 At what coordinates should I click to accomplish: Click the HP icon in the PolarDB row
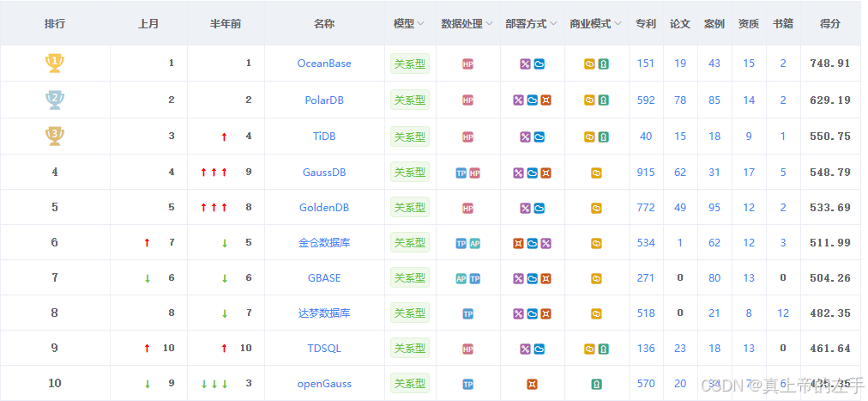click(x=467, y=100)
